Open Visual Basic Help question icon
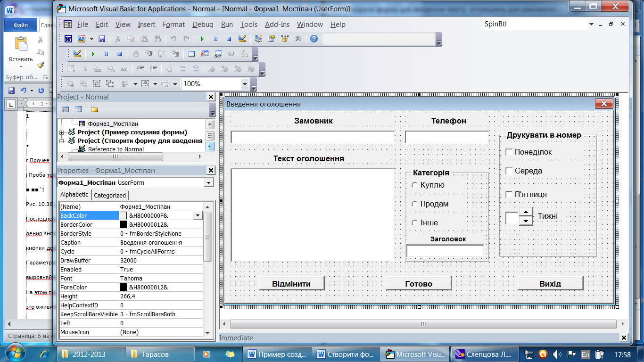 point(314,39)
